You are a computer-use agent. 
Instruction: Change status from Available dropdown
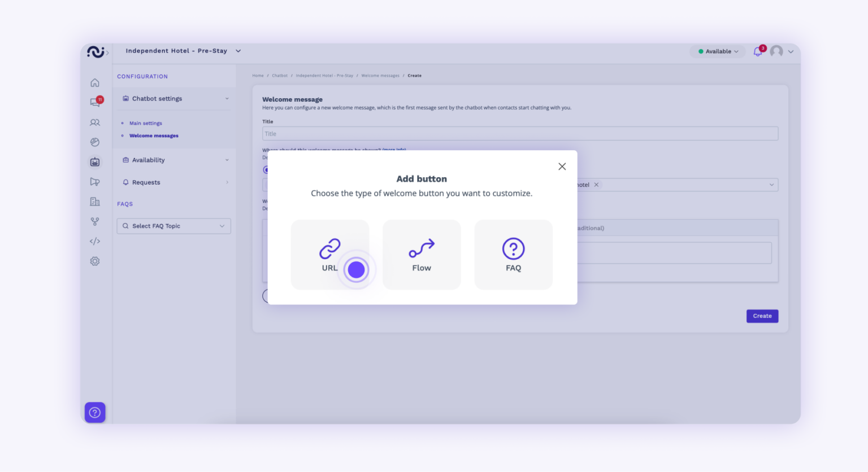(717, 51)
